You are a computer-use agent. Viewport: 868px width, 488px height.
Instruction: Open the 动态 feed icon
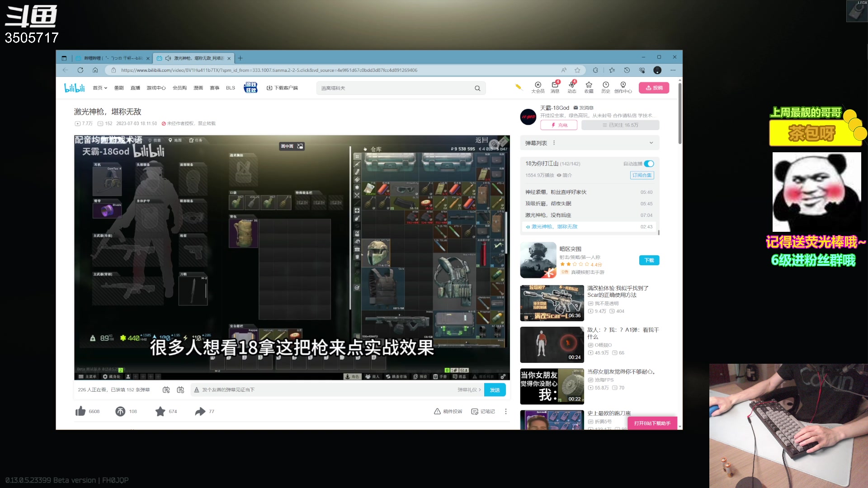[x=572, y=88]
